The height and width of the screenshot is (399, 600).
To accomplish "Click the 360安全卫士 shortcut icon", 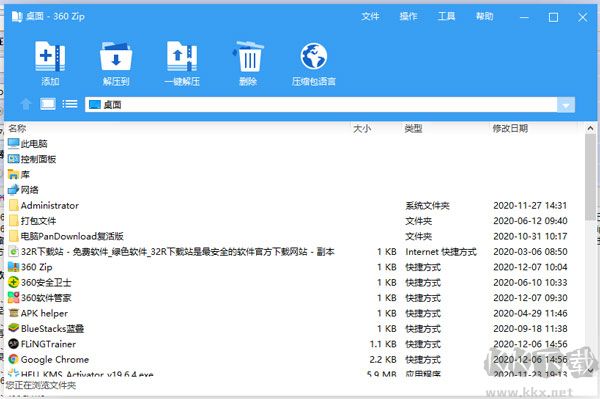I will coord(13,282).
